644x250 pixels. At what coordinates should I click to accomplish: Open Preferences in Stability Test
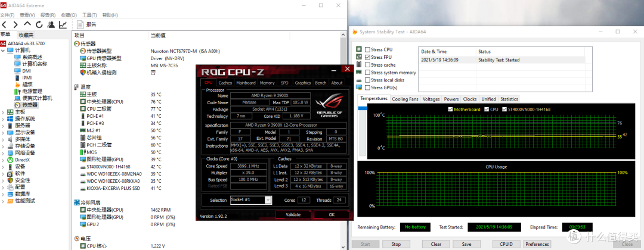click(x=537, y=244)
